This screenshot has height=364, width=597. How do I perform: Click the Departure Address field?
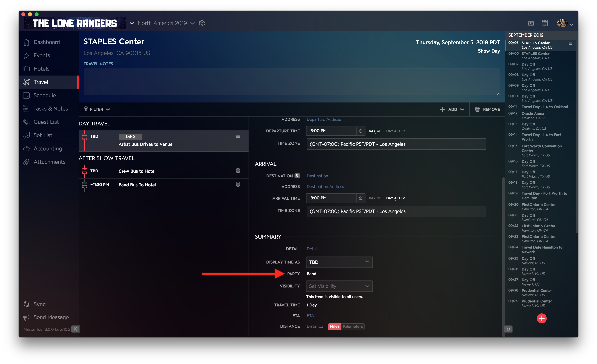coord(324,119)
